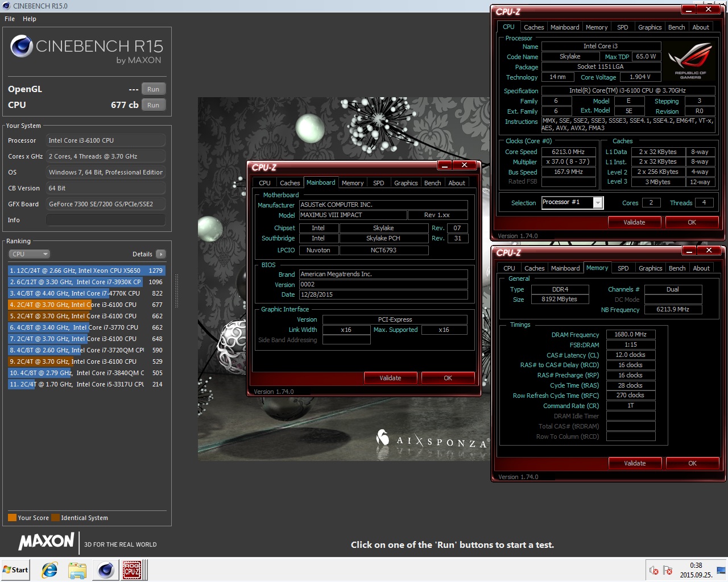
Task: Click the ROG CPU-Z taskbar icon
Action: [x=133, y=570]
